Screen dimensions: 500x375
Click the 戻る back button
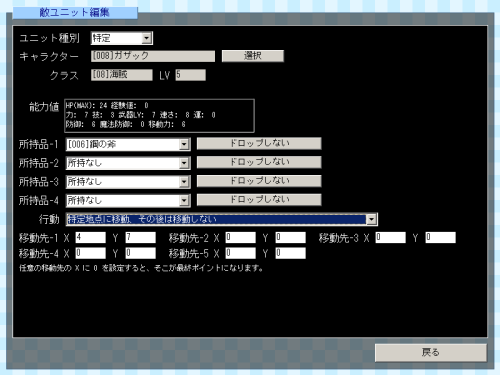tap(431, 353)
